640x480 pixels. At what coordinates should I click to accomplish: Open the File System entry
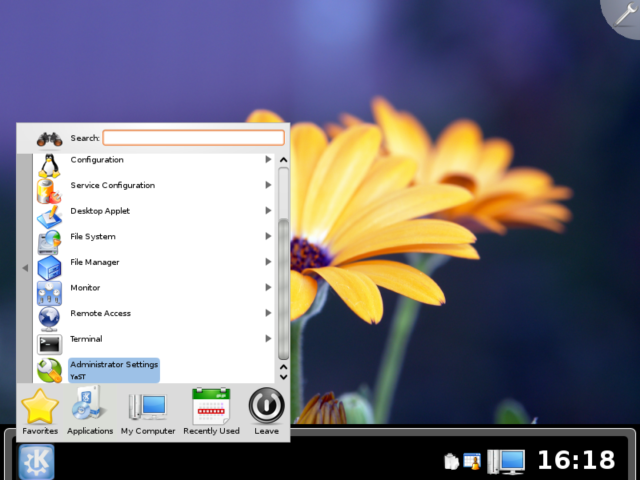153,242
